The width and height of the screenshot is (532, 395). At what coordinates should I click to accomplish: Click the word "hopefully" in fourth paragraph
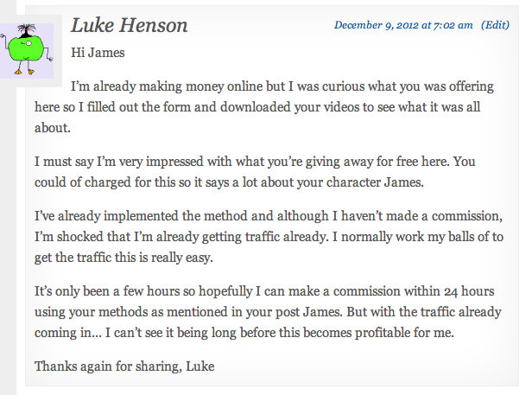225,292
